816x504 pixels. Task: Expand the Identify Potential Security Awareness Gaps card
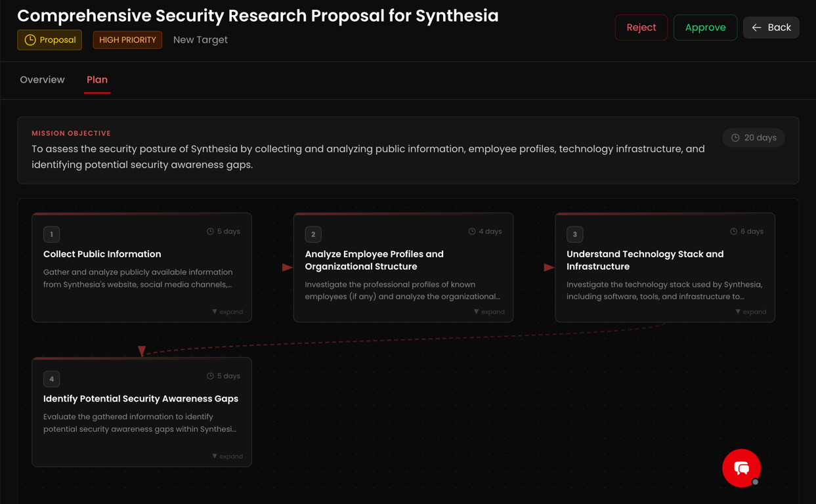pos(227,456)
